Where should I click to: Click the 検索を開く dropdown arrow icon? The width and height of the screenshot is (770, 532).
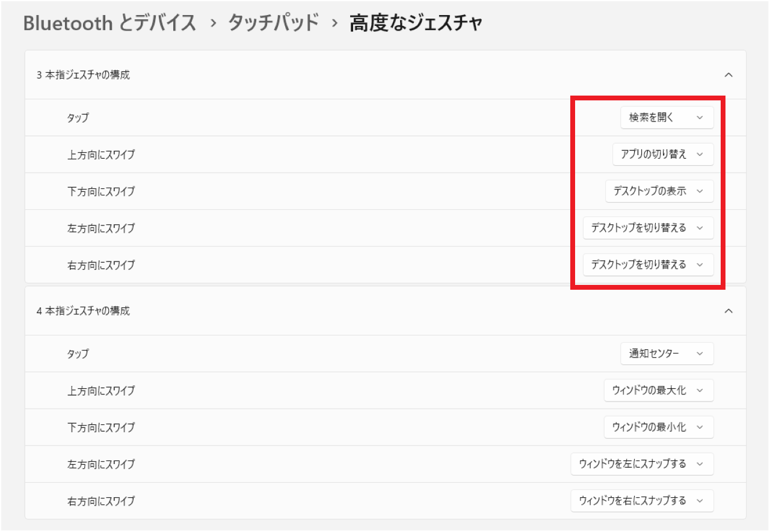[701, 118]
